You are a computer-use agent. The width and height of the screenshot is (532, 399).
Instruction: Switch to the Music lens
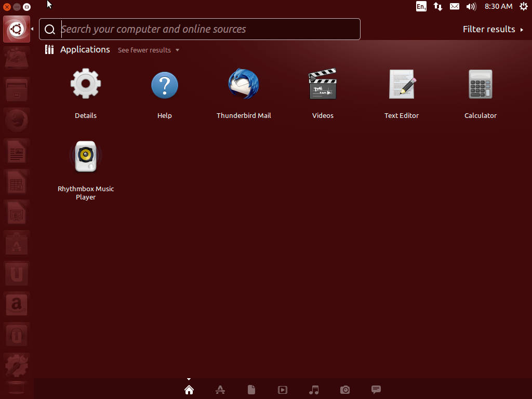tap(314, 390)
